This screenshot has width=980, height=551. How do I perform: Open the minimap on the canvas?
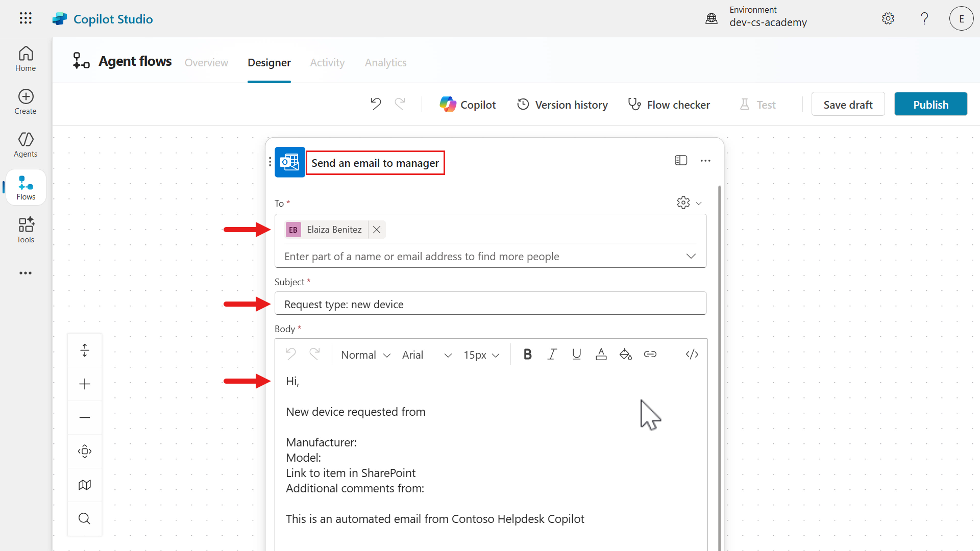click(85, 485)
